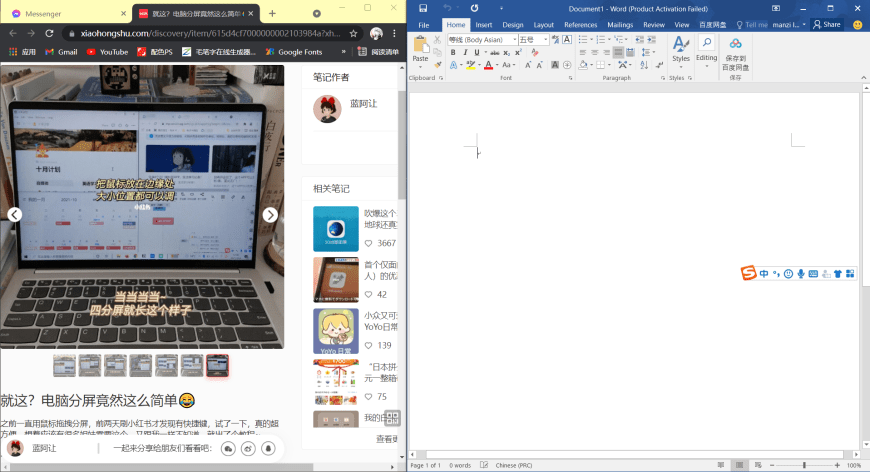Expand the Editing group dropdown
Image resolution: width=870 pixels, height=472 pixels.
click(706, 58)
